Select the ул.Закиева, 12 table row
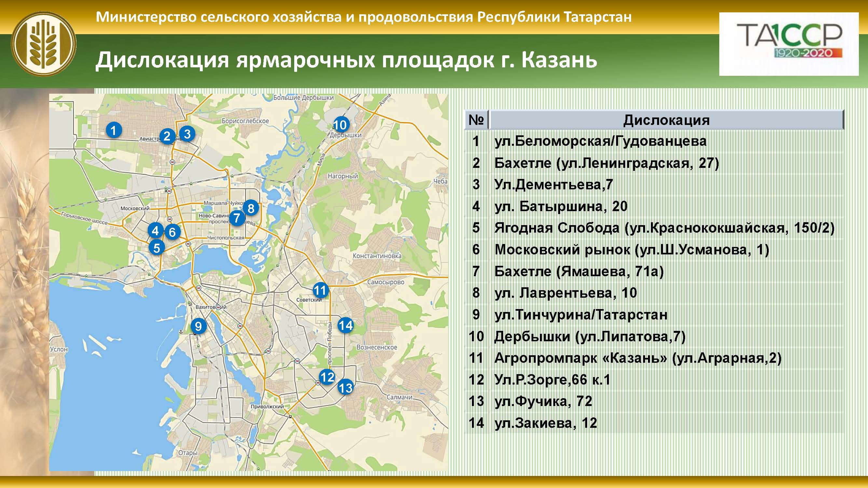 (545, 423)
